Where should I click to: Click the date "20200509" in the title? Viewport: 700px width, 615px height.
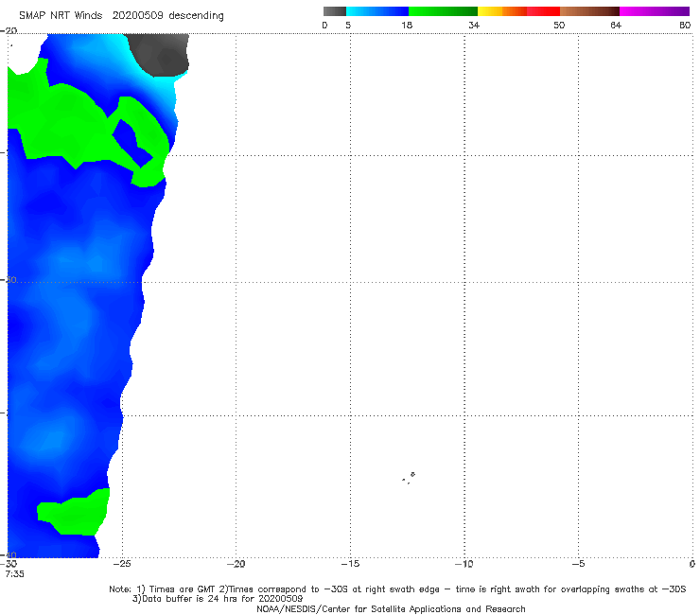(137, 16)
